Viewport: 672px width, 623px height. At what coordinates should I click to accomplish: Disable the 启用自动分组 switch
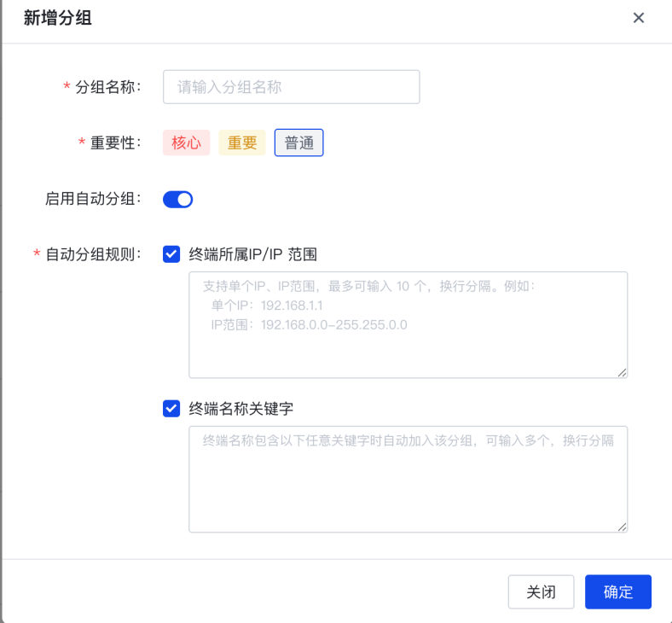tap(177, 200)
